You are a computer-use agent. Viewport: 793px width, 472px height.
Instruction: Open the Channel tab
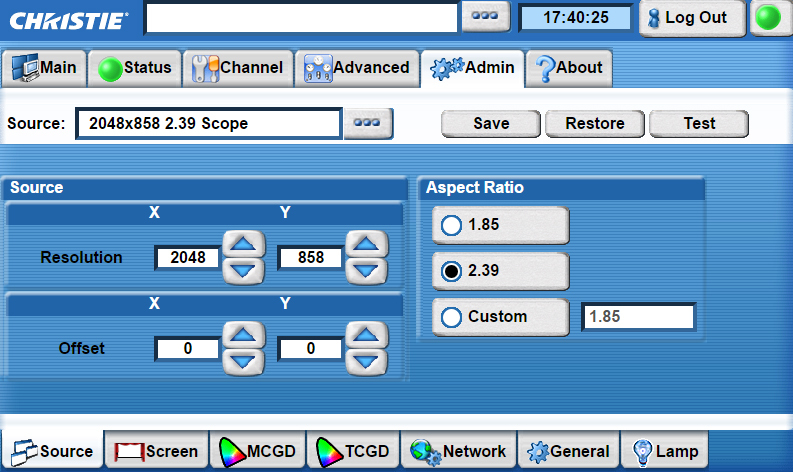pyautogui.click(x=238, y=68)
